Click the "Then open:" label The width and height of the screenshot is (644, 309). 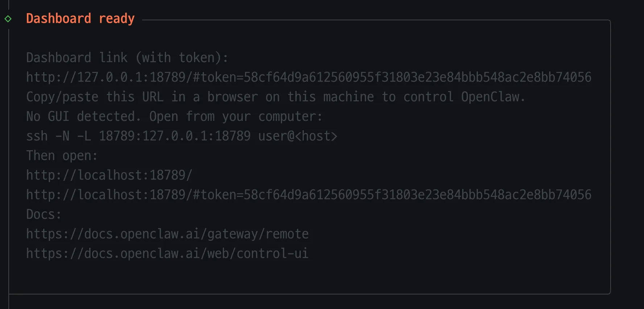click(62, 156)
